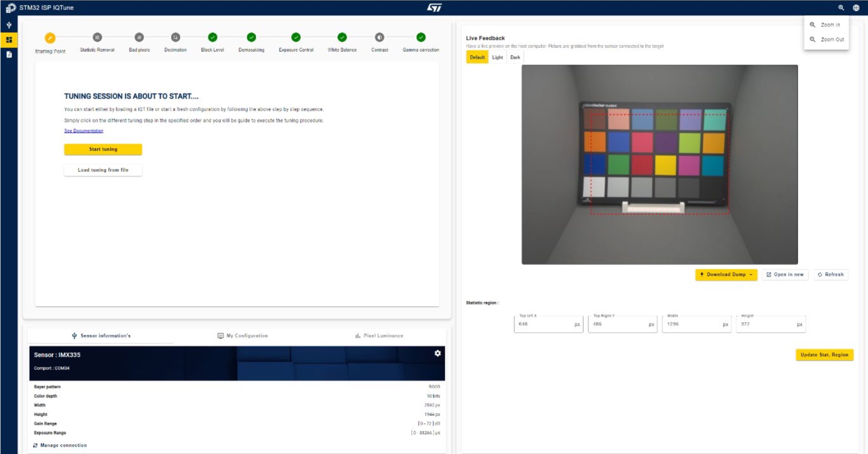Image resolution: width=868 pixels, height=454 pixels.
Task: Click the magnifier zoom icon in top bar
Action: click(841, 7)
